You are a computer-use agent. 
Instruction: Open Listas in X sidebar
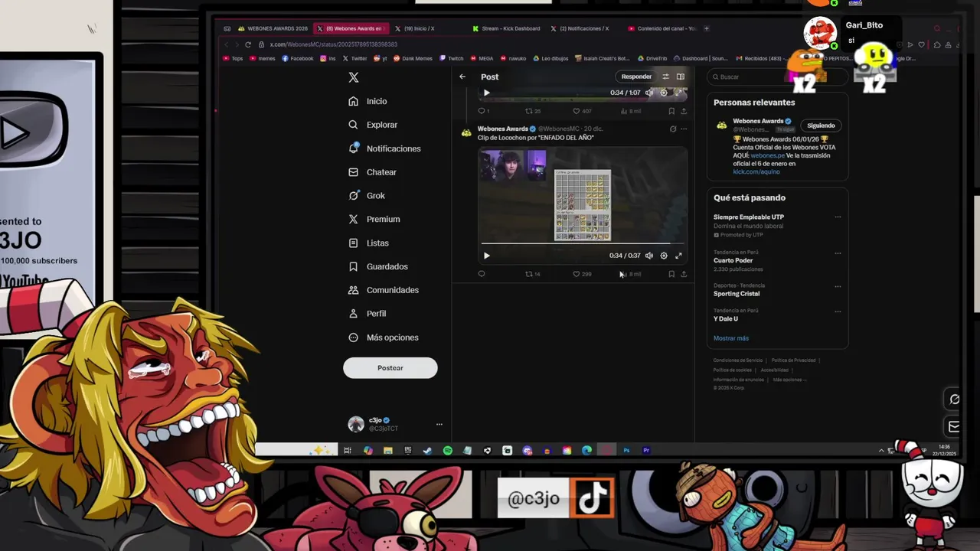point(368,243)
